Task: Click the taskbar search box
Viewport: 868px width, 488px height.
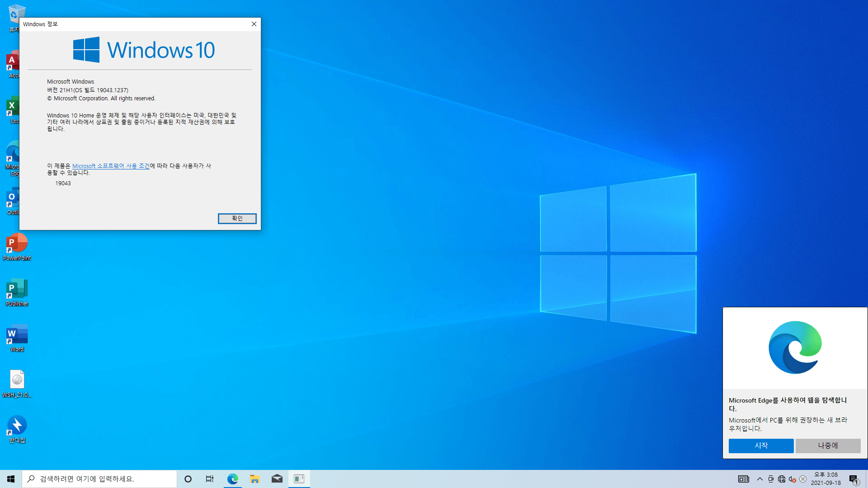Action: point(99,479)
